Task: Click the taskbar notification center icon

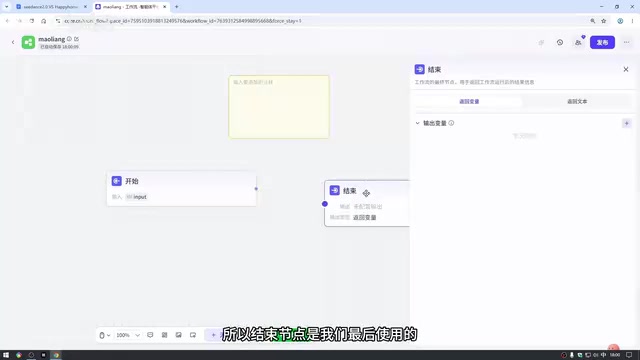Action: click(629, 355)
